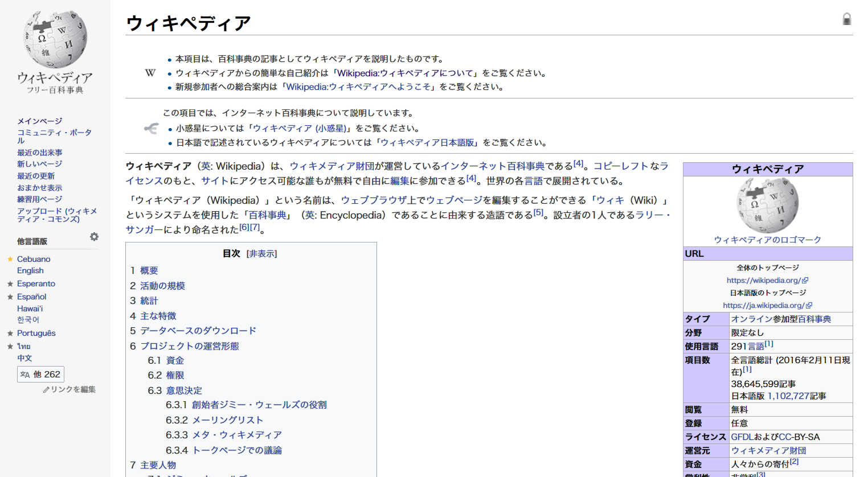Open ウィキペディア (小惑星) link
The image size is (868, 477).
point(300,128)
